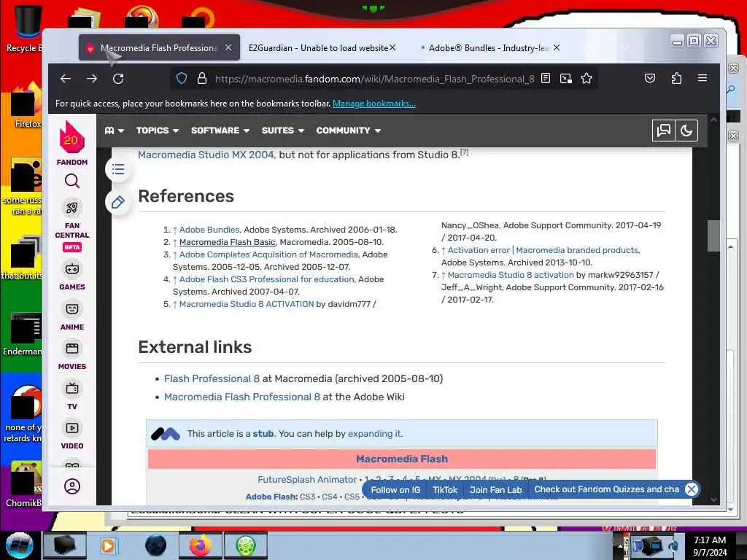Open user account icon in Fandom sidebar
747x560 pixels.
[72, 486]
